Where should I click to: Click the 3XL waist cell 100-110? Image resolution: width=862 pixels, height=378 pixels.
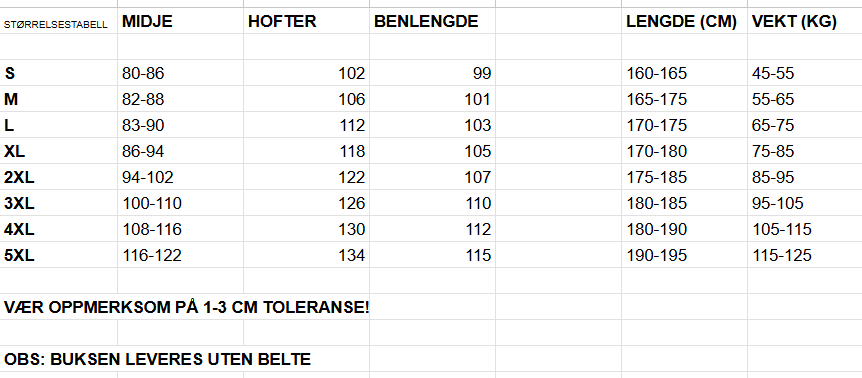[x=180, y=203]
